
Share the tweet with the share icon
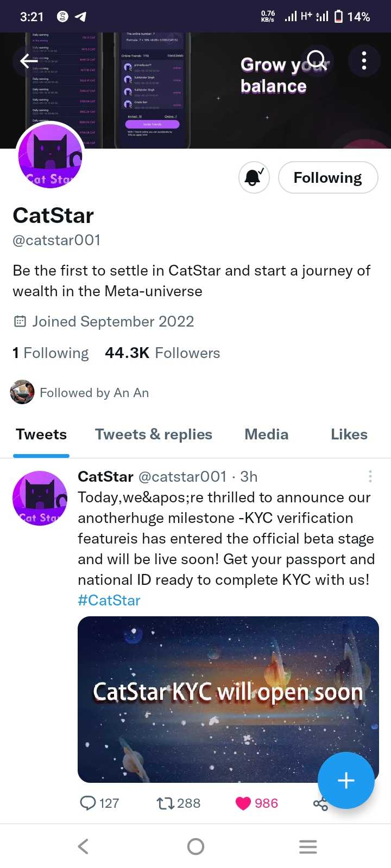[320, 805]
